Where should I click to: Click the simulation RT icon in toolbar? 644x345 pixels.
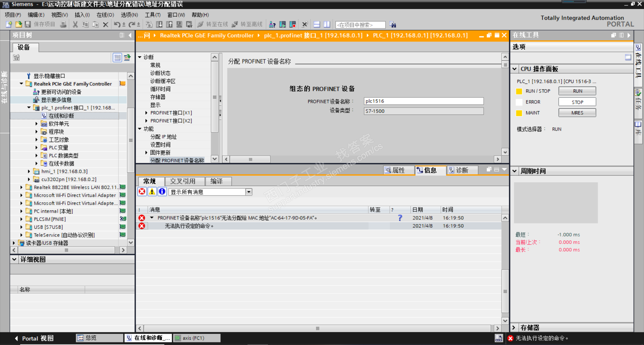[190, 24]
